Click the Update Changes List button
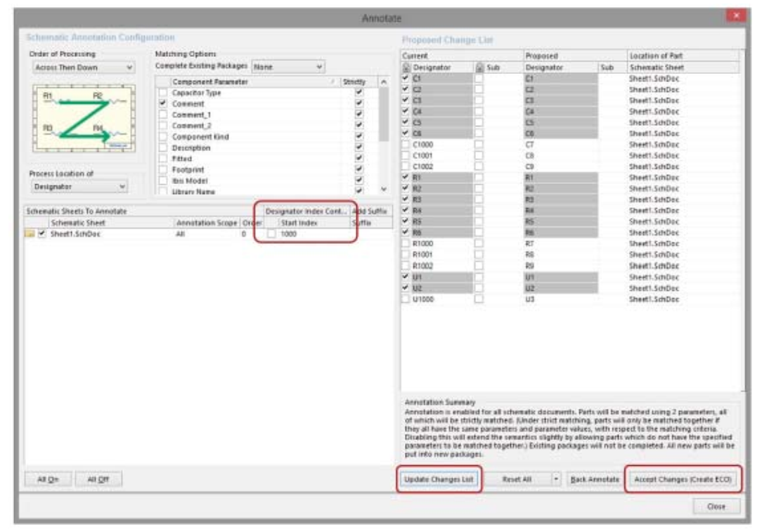Viewport: 776px width, 532px height. pyautogui.click(x=439, y=479)
